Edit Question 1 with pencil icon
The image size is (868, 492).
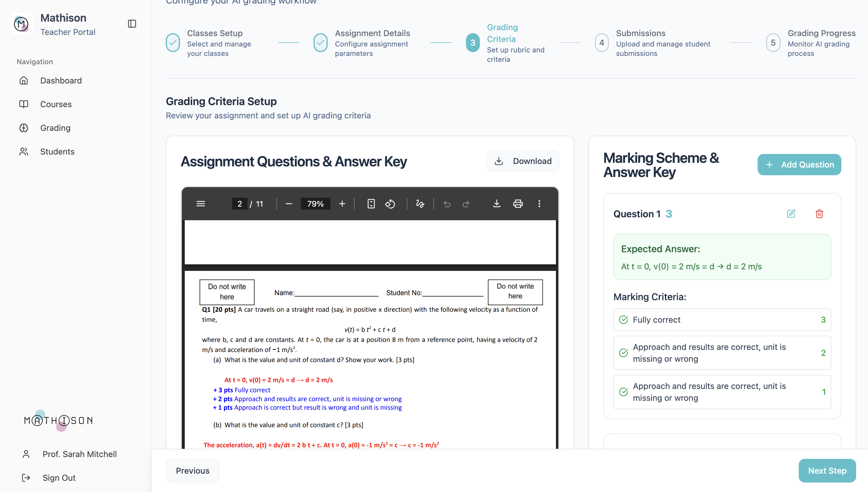(791, 213)
